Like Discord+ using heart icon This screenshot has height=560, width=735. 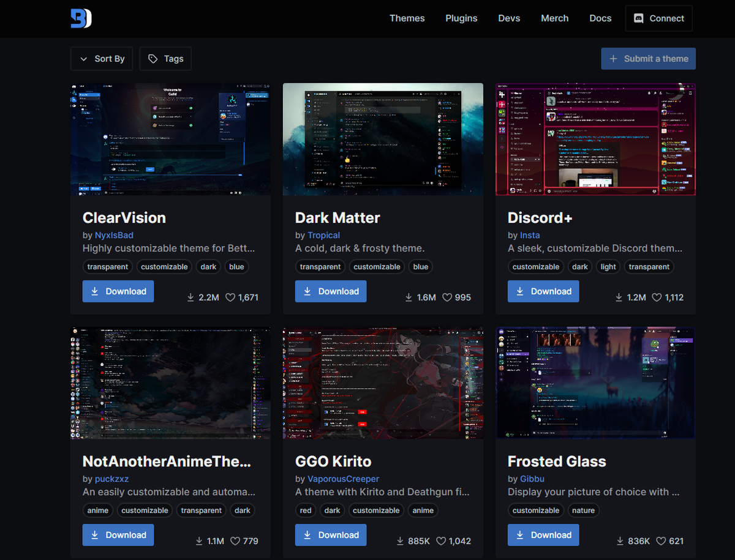[657, 297]
